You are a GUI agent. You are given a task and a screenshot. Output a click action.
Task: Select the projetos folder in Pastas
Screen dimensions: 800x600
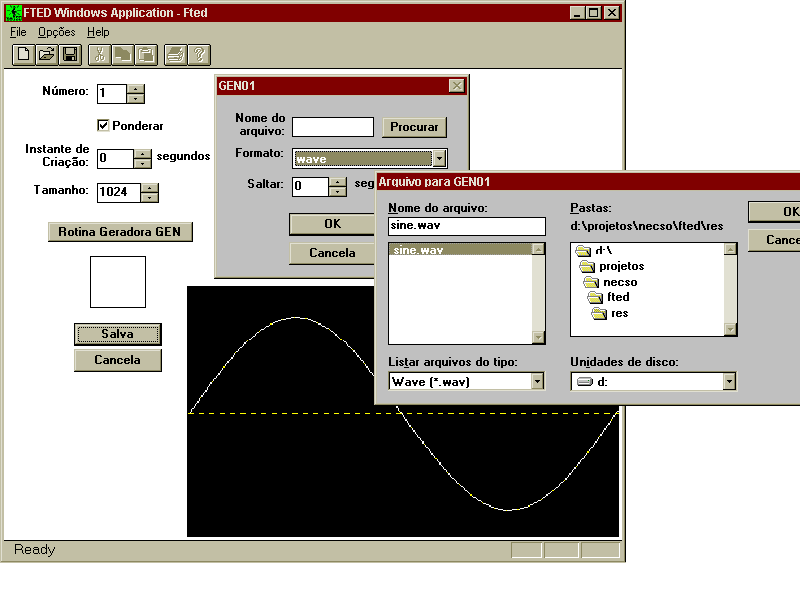[621, 267]
